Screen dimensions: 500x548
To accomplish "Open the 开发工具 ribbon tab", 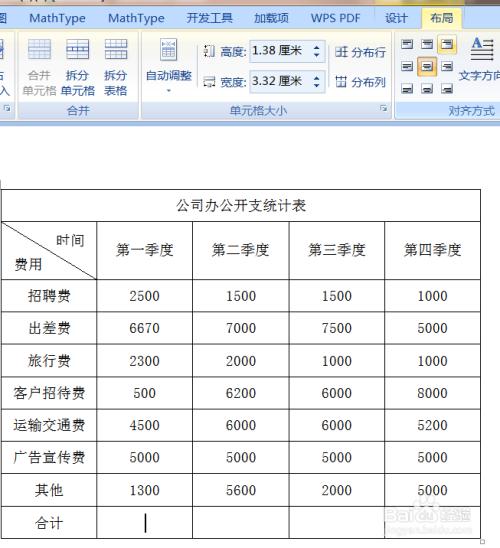I will 209,18.
